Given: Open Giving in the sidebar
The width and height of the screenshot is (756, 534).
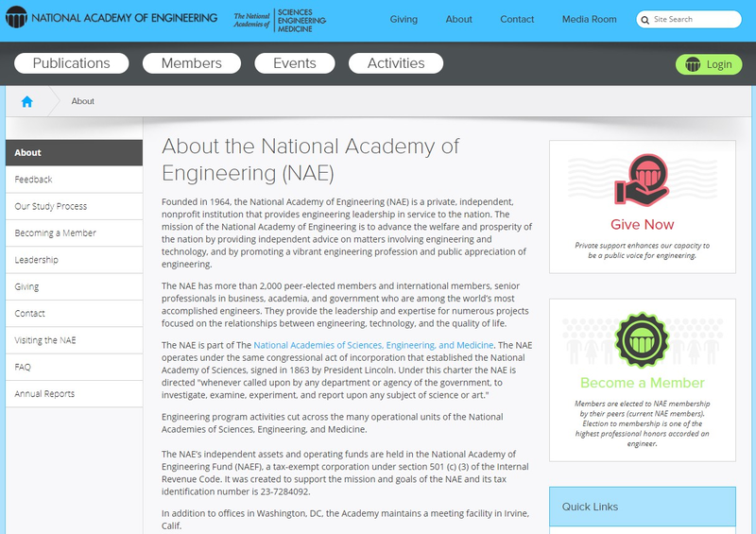Looking at the screenshot, I should pyautogui.click(x=75, y=286).
